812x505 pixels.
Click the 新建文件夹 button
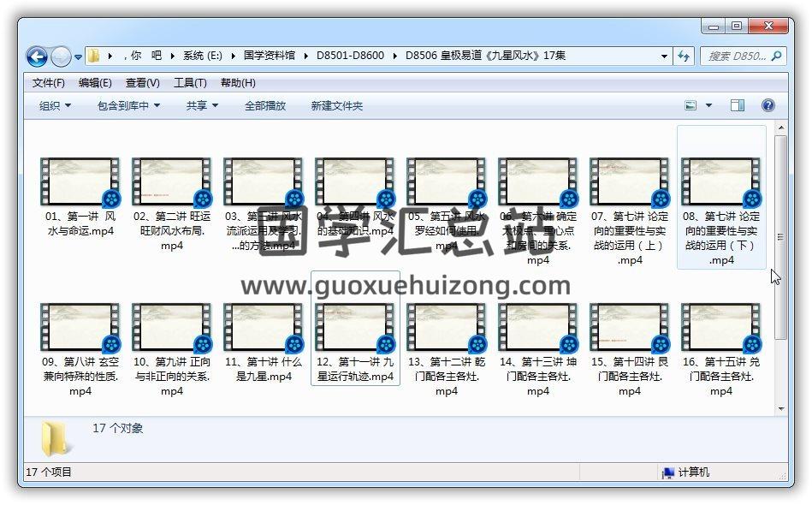(336, 105)
